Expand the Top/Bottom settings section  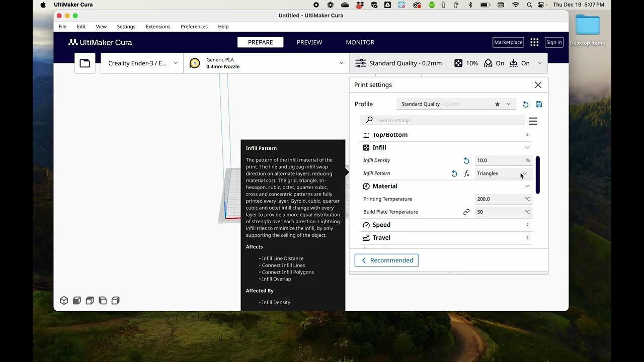[x=446, y=135]
